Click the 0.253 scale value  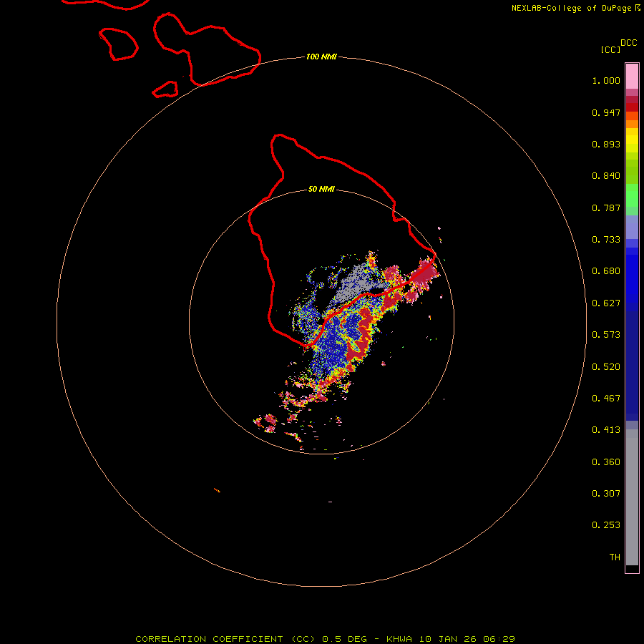point(606,525)
